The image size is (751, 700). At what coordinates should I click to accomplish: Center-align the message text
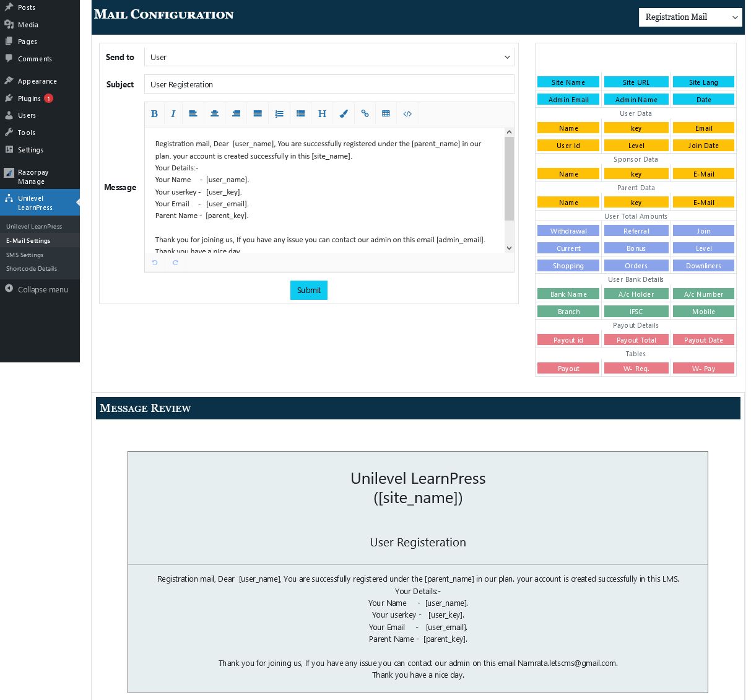[214, 114]
